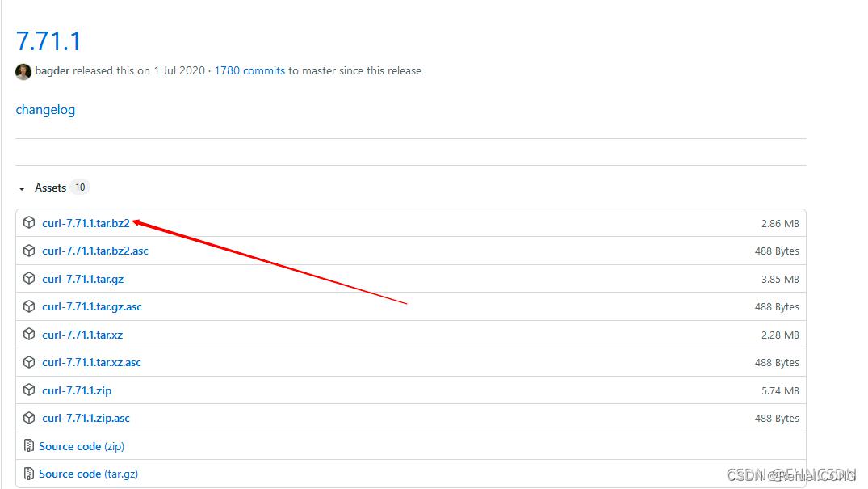Click package icon beside curl-7.71.1.zip
The width and height of the screenshot is (868, 489).
[x=29, y=390]
